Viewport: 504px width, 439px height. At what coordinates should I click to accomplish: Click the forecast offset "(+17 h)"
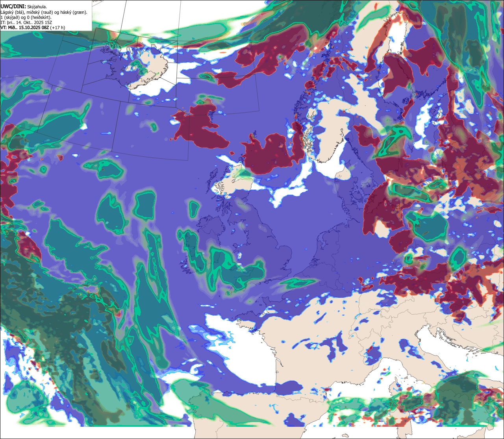coord(58,28)
